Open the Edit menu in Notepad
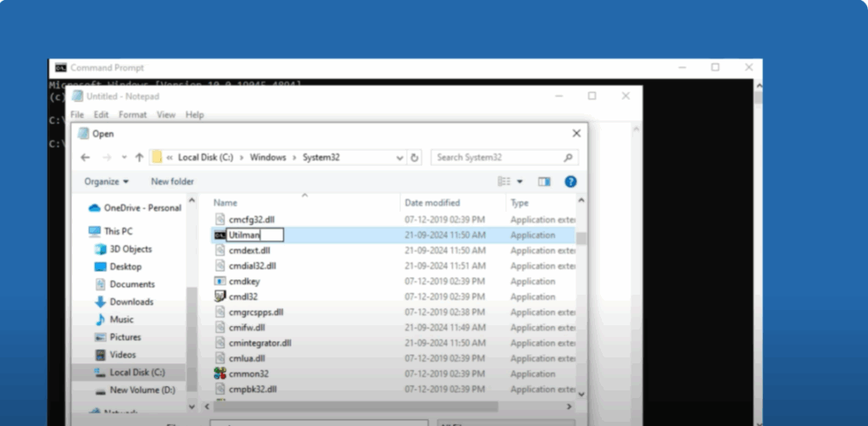 click(101, 114)
